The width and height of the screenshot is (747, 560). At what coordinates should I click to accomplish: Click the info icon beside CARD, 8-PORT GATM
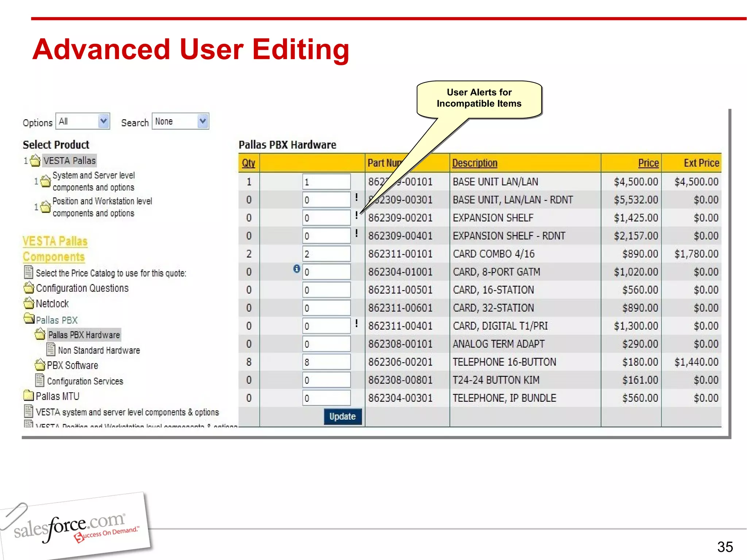click(297, 269)
